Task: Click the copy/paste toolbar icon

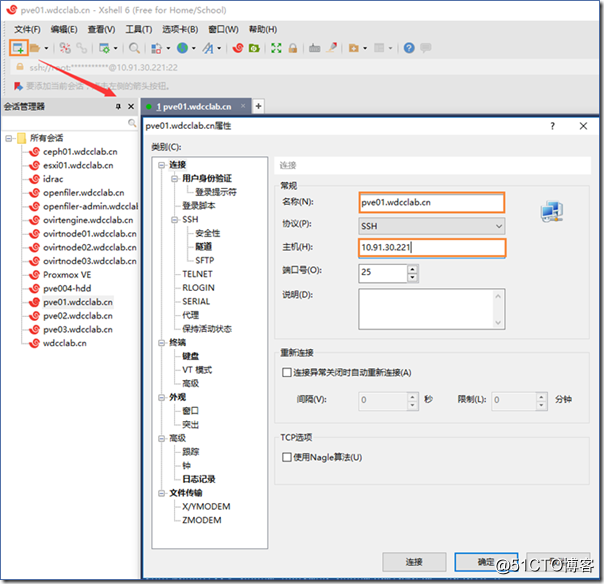Action: click(x=156, y=48)
